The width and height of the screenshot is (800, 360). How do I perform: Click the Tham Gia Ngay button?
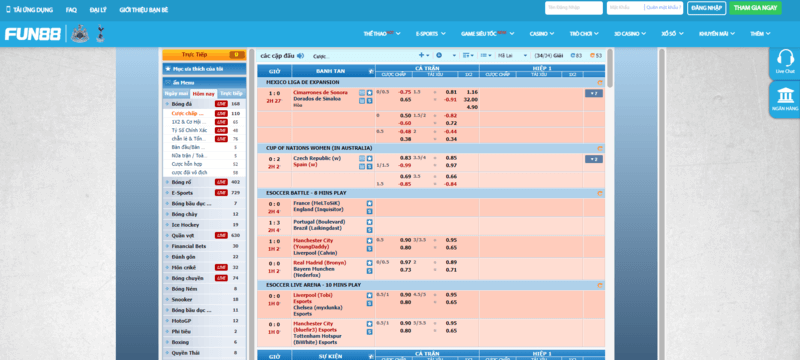tap(755, 8)
